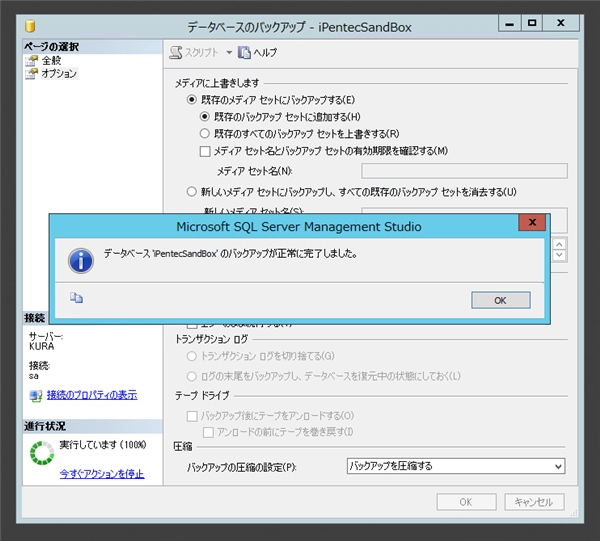Viewport: 600px width, 541px height.
Task: Check バックアップ後にテープをアンロードする checkbox
Action: (x=192, y=416)
